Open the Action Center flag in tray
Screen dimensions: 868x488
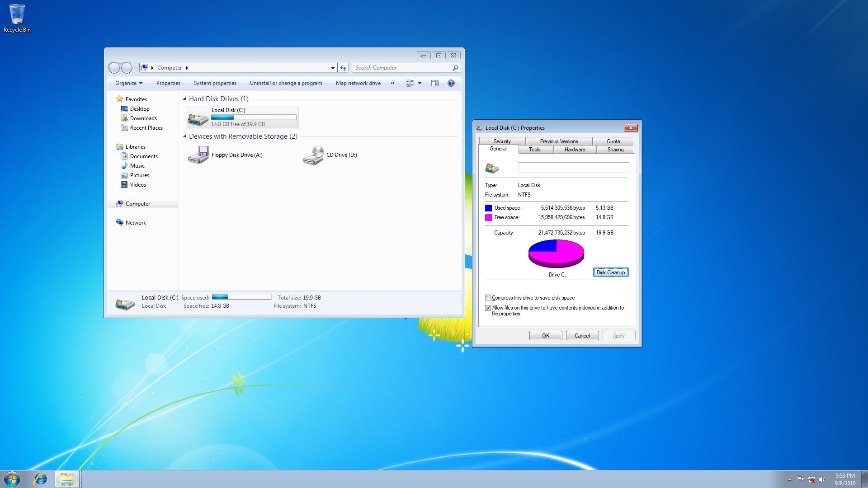(x=800, y=479)
